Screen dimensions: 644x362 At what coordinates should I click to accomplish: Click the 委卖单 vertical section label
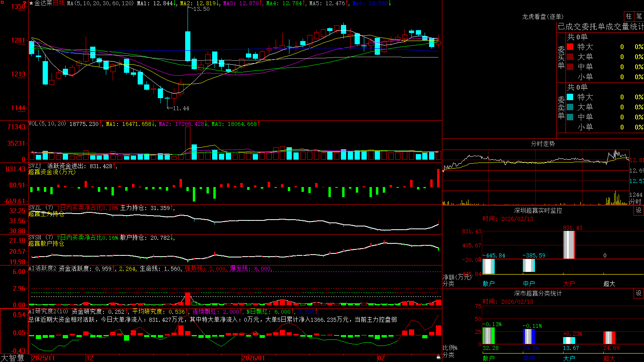(561, 107)
